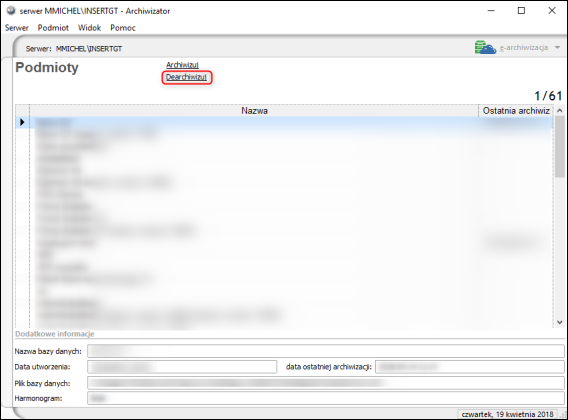Sort by the Nazwa column header
This screenshot has height=420, width=568.
254,111
